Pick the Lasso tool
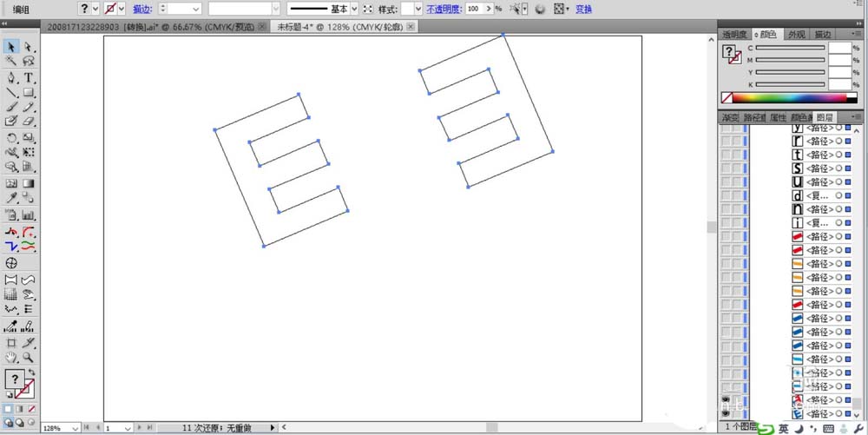Image resolution: width=868 pixels, height=435 pixels. [29, 61]
